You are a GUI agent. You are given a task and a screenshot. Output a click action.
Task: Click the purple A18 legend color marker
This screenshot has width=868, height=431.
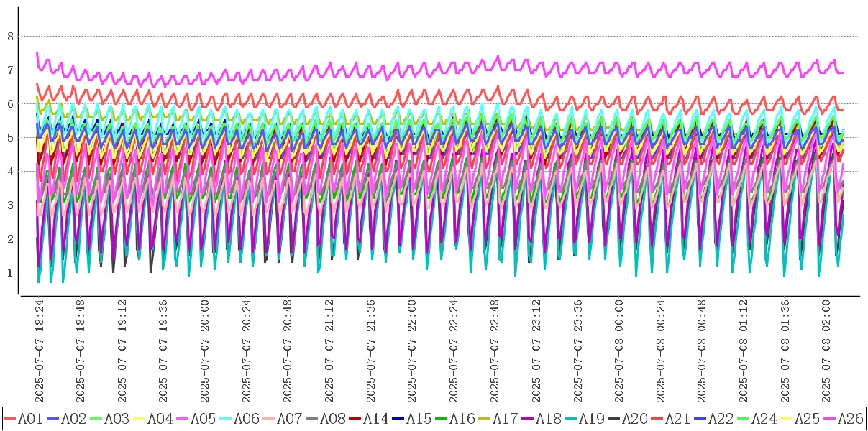point(527,417)
